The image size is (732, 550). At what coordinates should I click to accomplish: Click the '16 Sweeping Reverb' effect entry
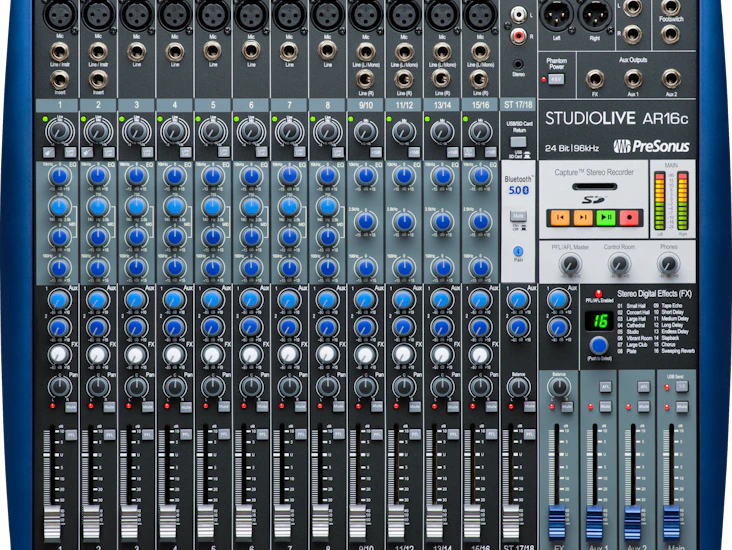click(674, 351)
